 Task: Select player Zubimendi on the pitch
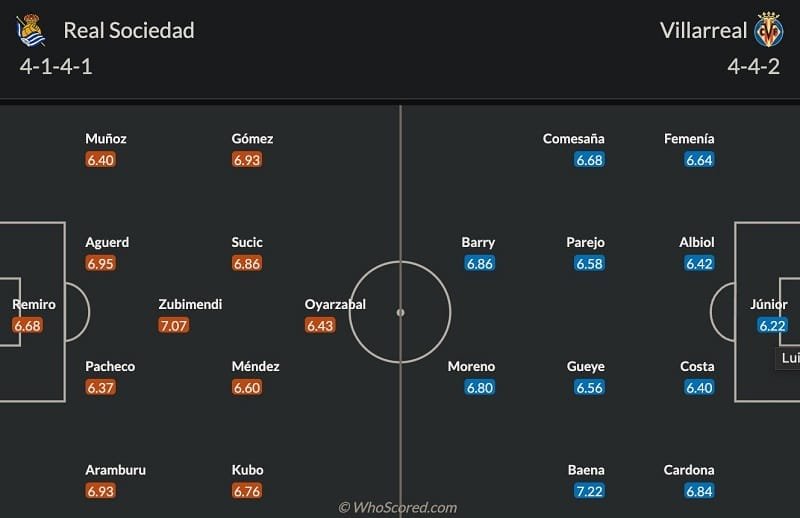click(x=190, y=304)
